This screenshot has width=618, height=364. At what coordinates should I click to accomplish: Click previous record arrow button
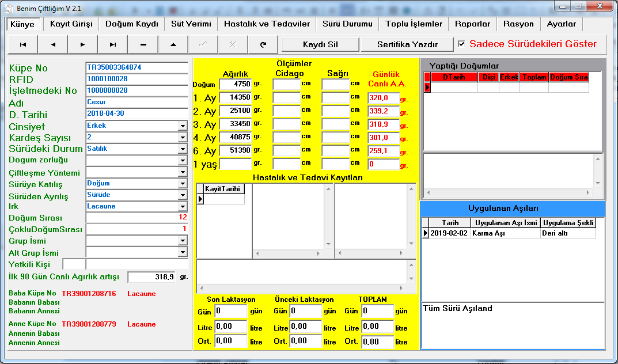pos(53,44)
